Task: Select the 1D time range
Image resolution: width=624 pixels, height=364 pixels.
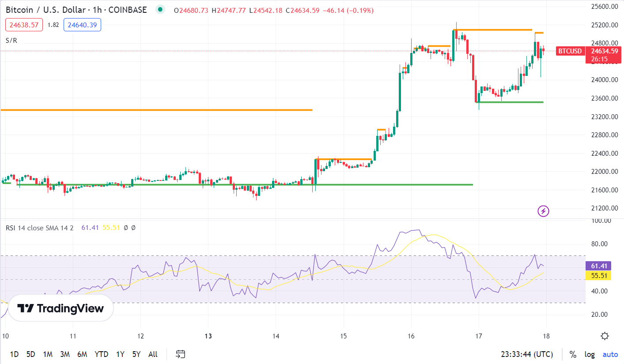Action: tap(15, 354)
